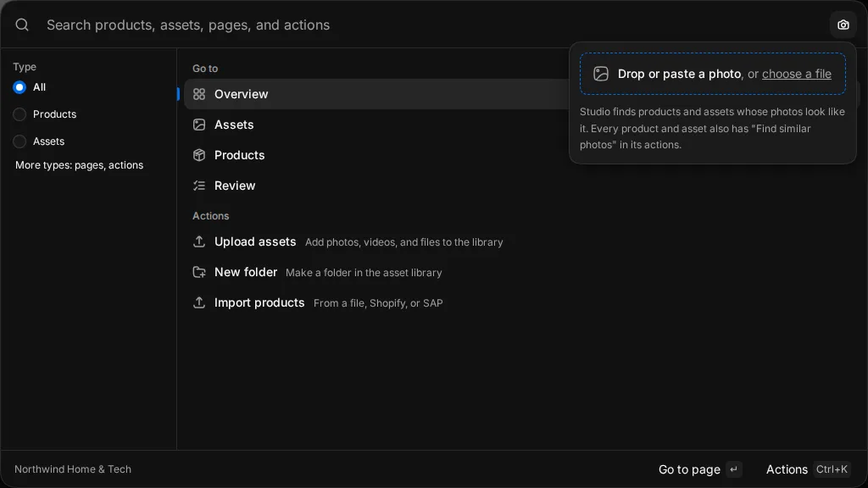The width and height of the screenshot is (868, 488).
Task: Click the Drop or paste a photo zone
Action: click(712, 74)
